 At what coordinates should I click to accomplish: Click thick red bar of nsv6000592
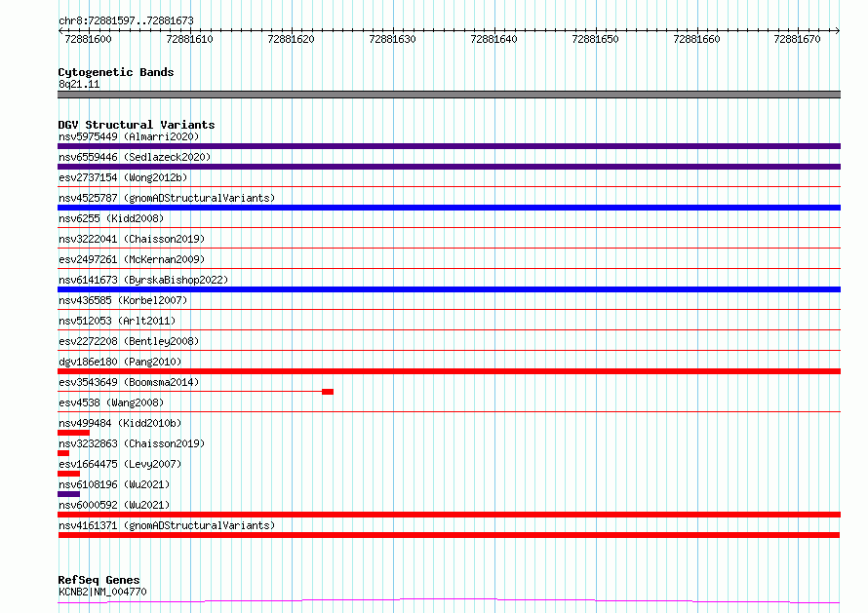click(449, 515)
